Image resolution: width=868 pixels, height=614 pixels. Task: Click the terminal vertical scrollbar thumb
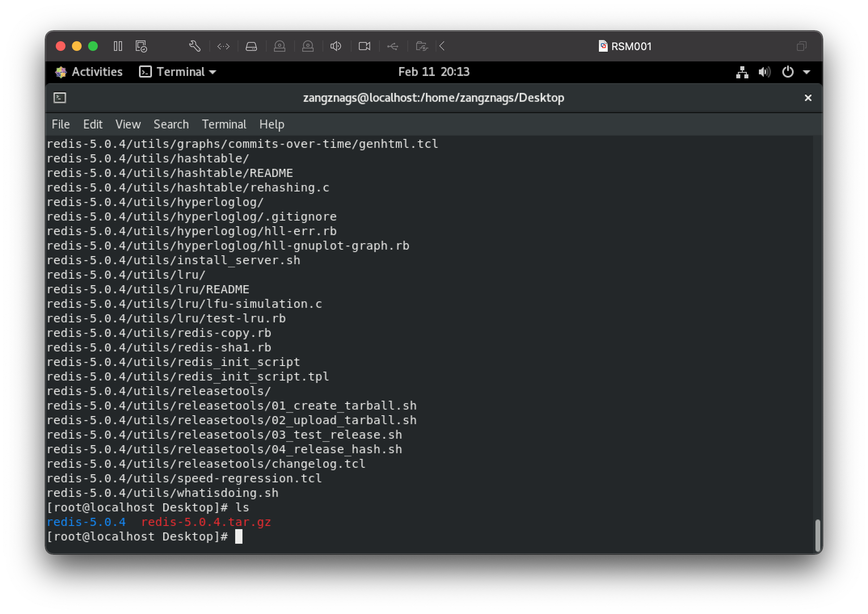pos(817,535)
